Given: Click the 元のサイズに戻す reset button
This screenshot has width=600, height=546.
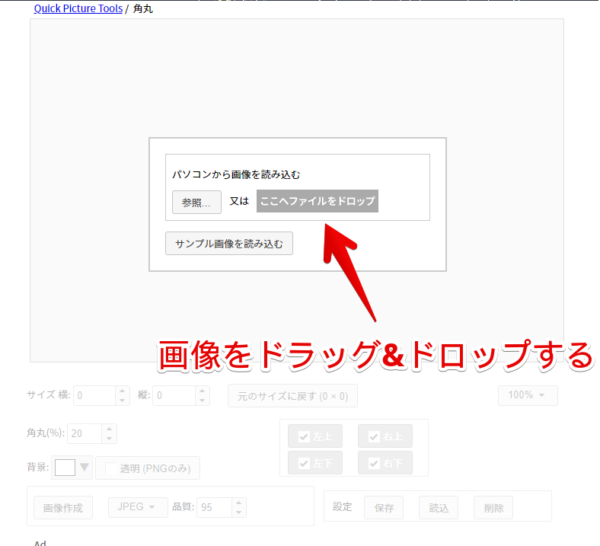Looking at the screenshot, I should coord(292,396).
